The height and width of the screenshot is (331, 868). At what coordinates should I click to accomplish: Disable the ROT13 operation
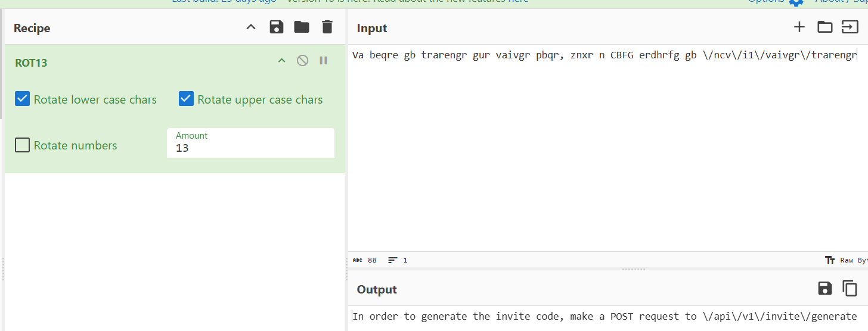(x=303, y=60)
